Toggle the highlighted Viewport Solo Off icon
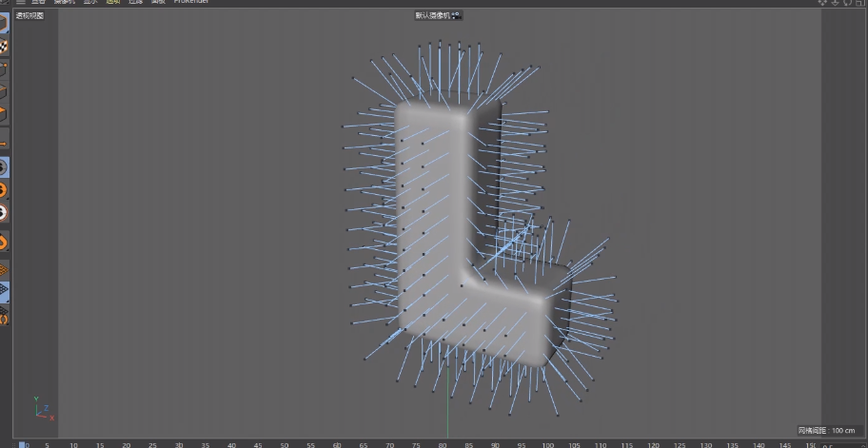Image resolution: width=868 pixels, height=448 pixels. (4, 167)
